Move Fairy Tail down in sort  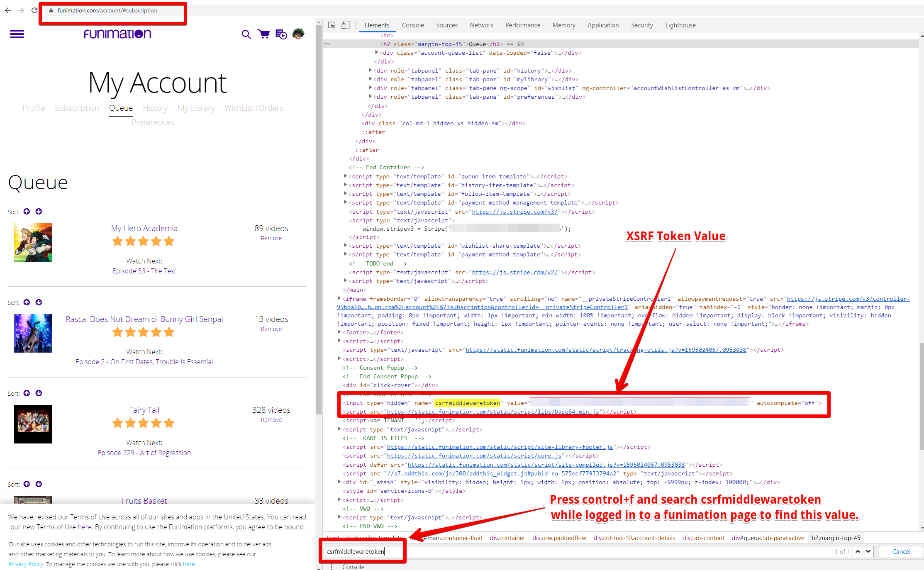[x=39, y=393]
